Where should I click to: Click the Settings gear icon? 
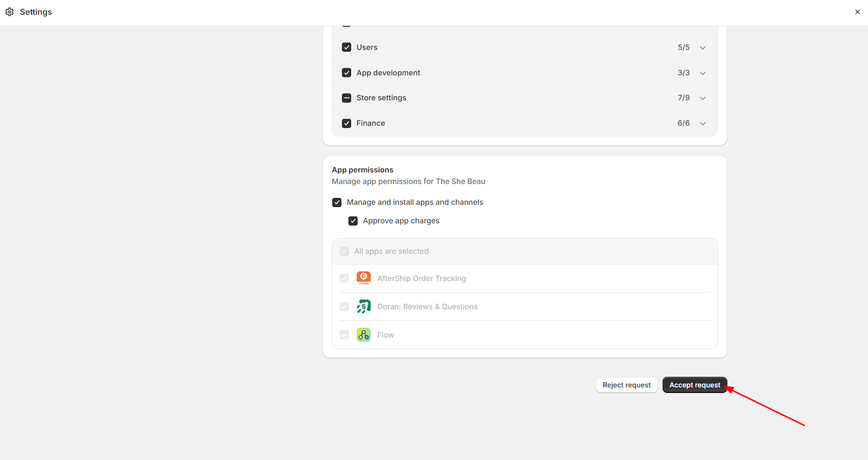(10, 12)
